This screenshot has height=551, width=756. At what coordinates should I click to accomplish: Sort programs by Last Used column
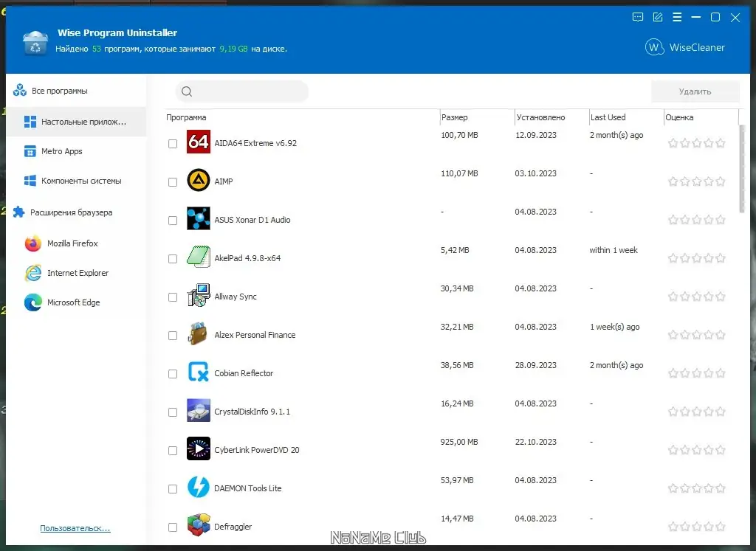pyautogui.click(x=608, y=117)
